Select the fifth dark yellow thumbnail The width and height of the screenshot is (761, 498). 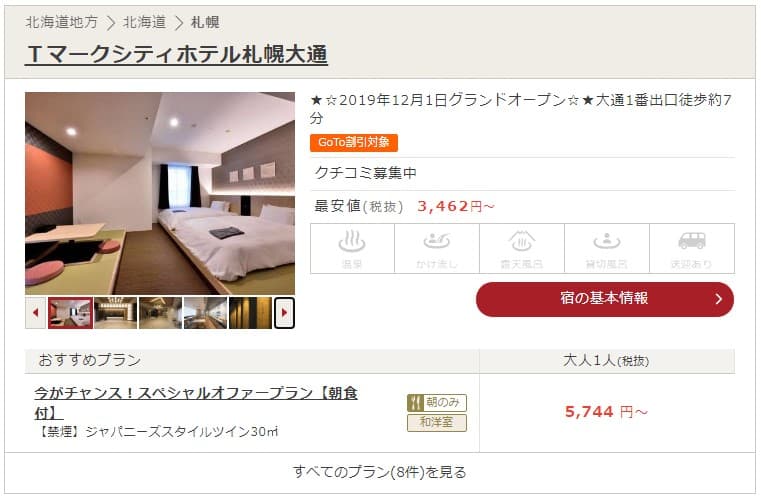(250, 313)
